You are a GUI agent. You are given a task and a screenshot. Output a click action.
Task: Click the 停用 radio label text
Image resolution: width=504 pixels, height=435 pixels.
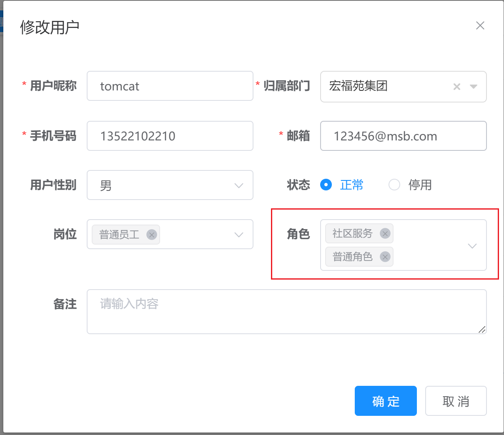(420, 185)
